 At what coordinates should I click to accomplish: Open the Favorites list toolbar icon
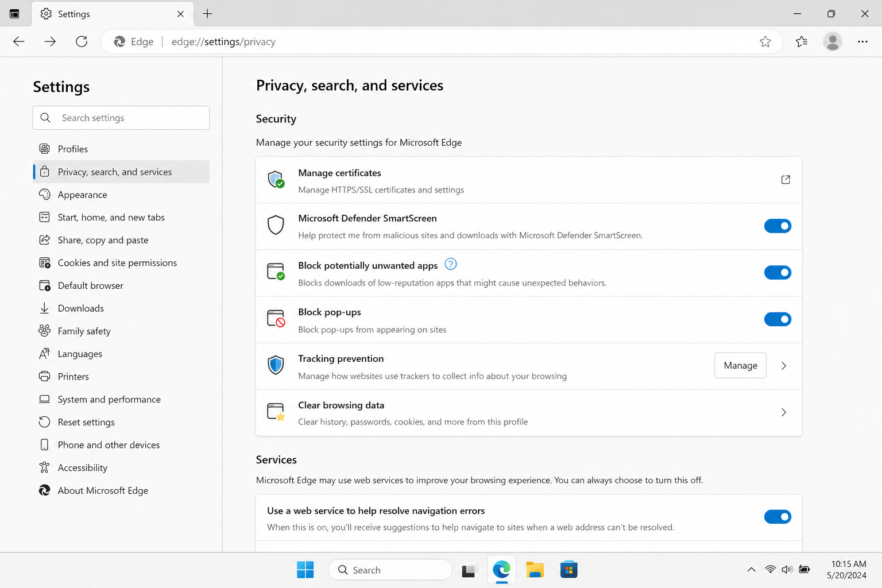point(802,41)
